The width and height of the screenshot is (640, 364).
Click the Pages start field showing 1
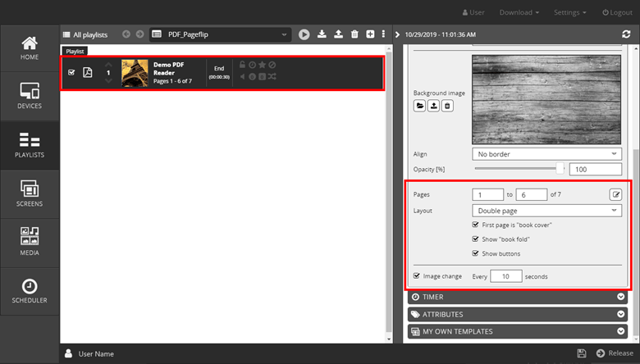(487, 195)
